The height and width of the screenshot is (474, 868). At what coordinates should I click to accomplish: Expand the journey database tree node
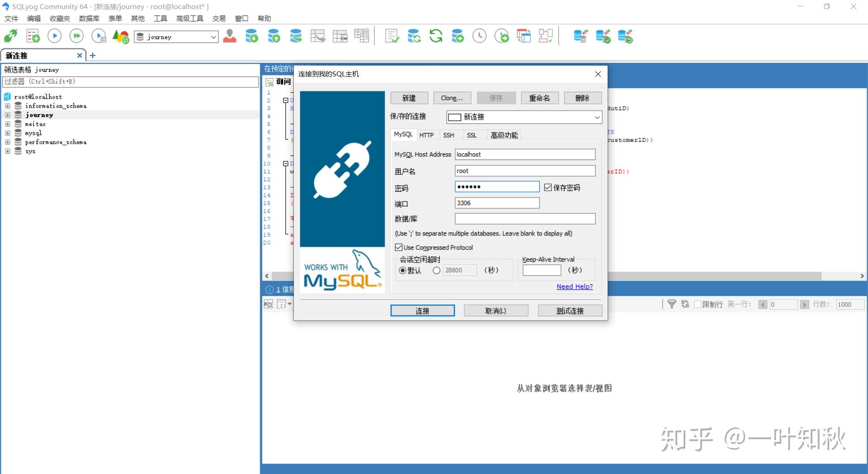tap(8, 115)
